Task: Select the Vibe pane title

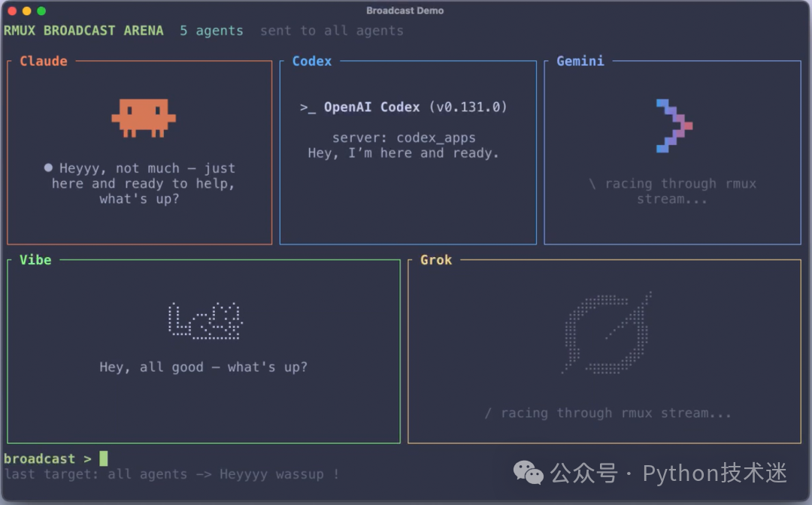Action: (35, 260)
